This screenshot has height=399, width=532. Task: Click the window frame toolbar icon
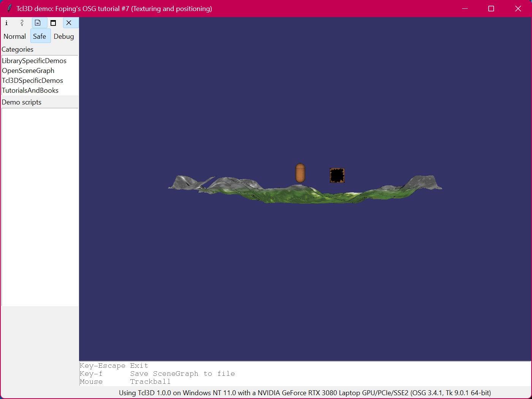click(x=53, y=23)
